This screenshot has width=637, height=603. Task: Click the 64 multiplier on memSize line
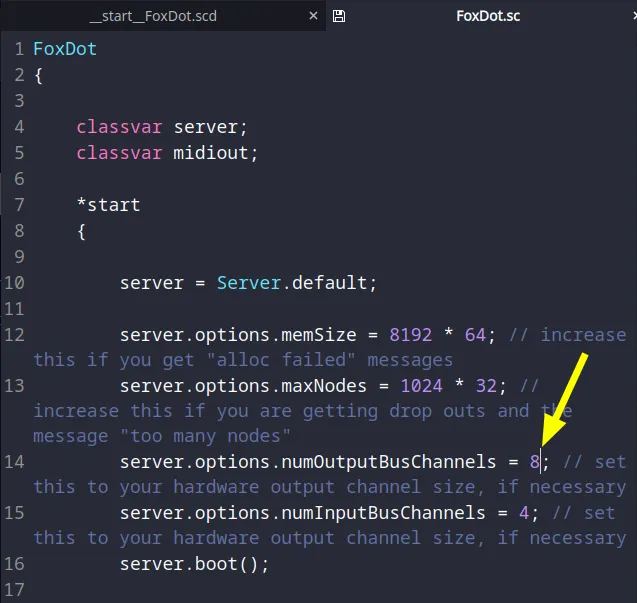[475, 335]
